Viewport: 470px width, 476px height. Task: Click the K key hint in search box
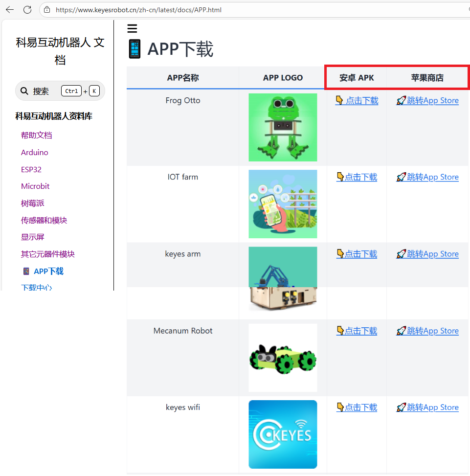click(x=94, y=91)
